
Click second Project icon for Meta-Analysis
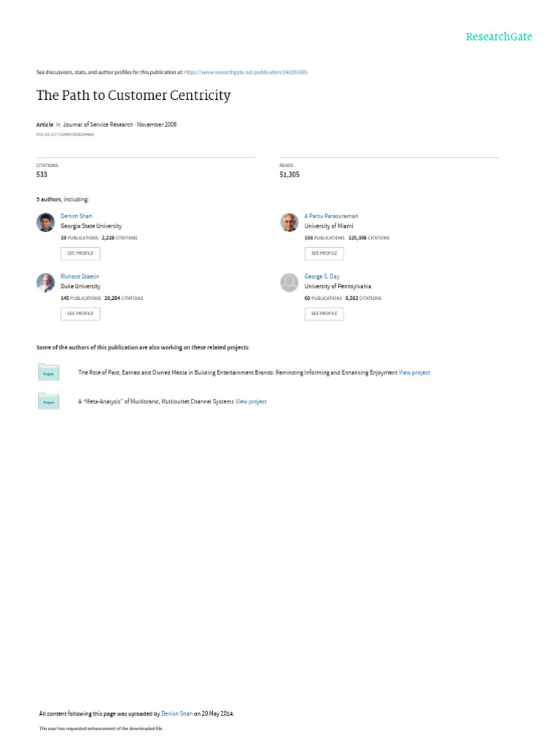[x=48, y=401]
